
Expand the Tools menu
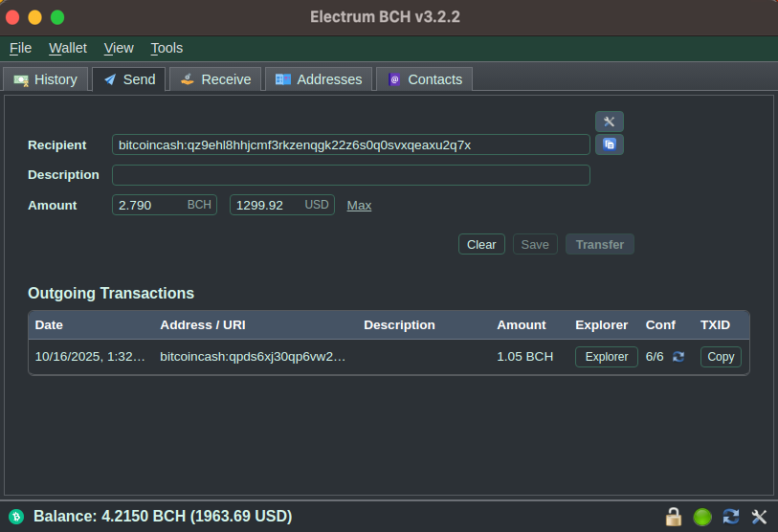coord(167,48)
